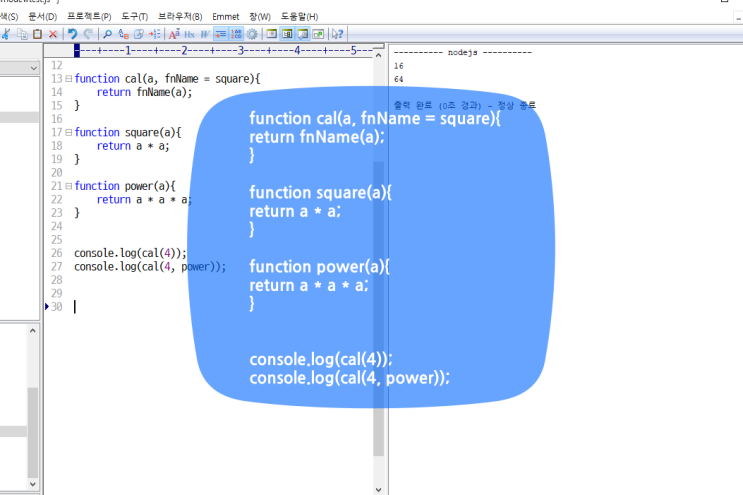This screenshot has width=743, height=495.
Task: Toggle the Auto Indent icon
Action: pos(221,34)
